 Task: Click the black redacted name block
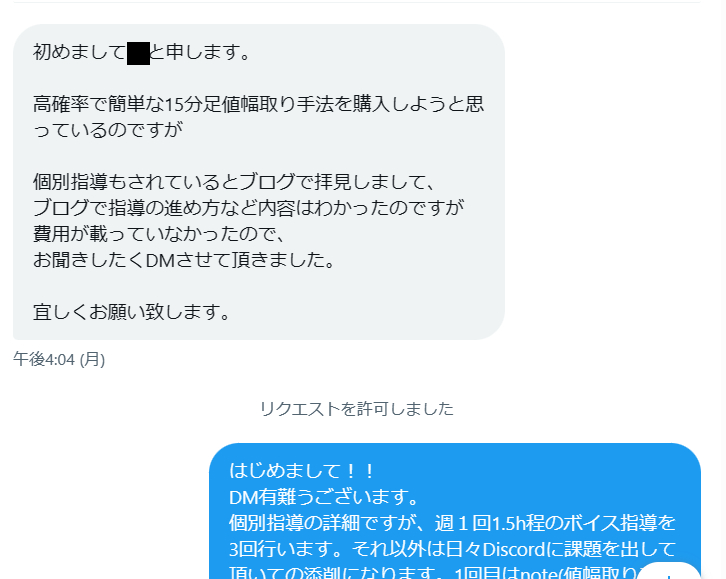click(138, 53)
